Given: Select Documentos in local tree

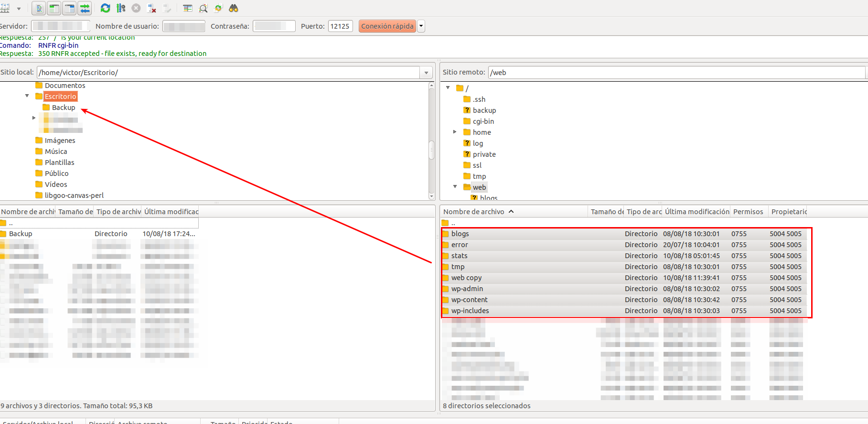Looking at the screenshot, I should [65, 86].
